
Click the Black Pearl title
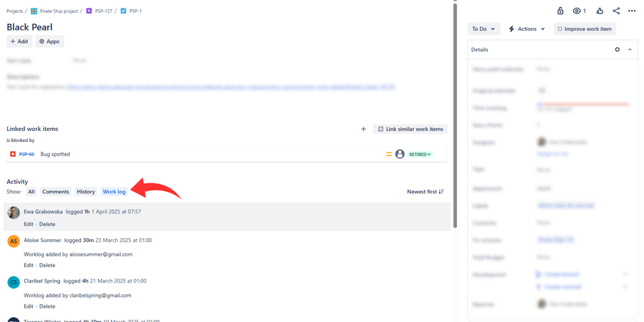tap(30, 28)
